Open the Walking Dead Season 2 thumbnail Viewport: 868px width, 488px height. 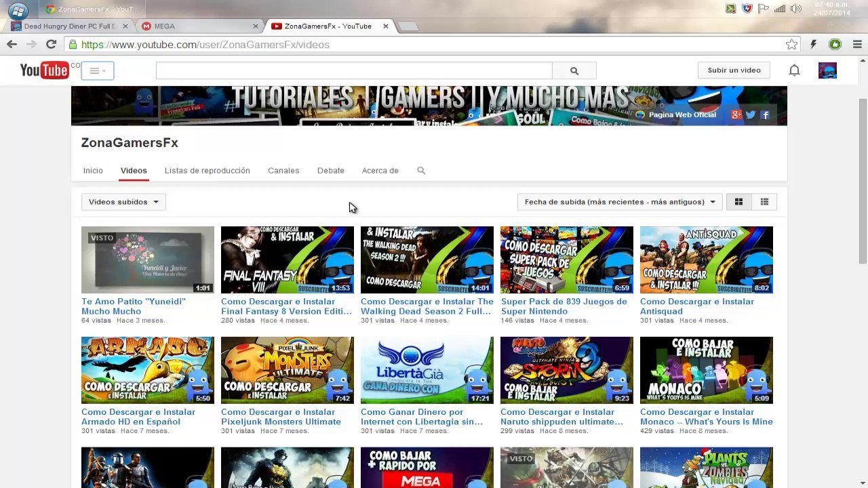[427, 260]
